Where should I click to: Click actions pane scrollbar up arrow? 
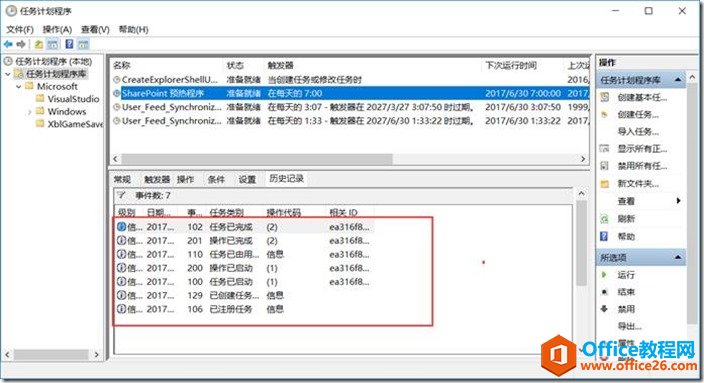(692, 77)
